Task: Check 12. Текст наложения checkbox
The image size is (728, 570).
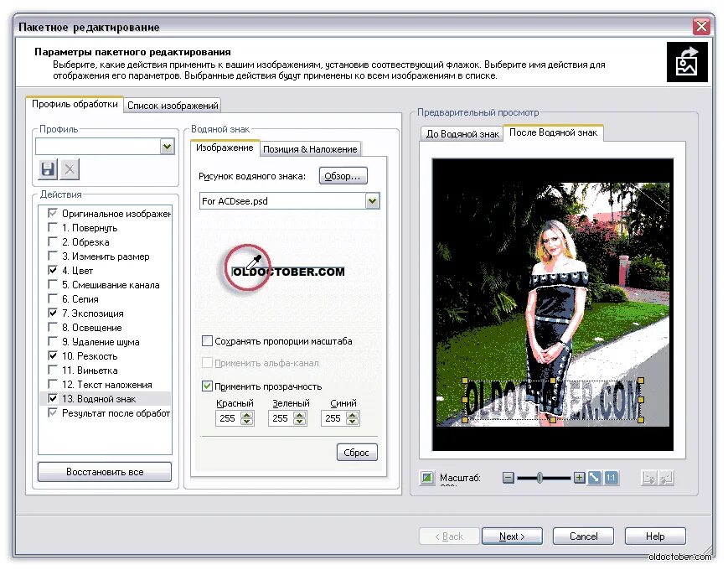Action: point(53,385)
